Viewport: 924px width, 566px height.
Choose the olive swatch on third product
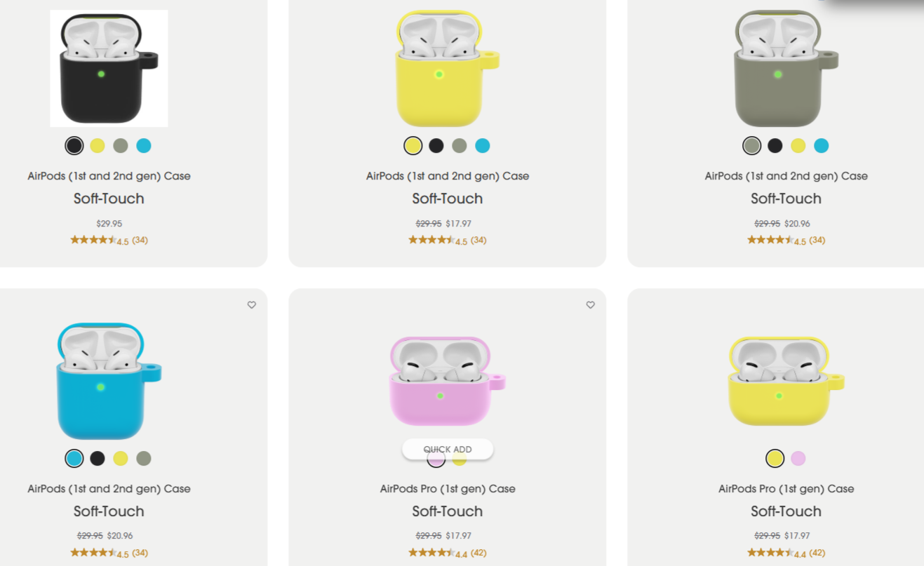pyautogui.click(x=751, y=145)
